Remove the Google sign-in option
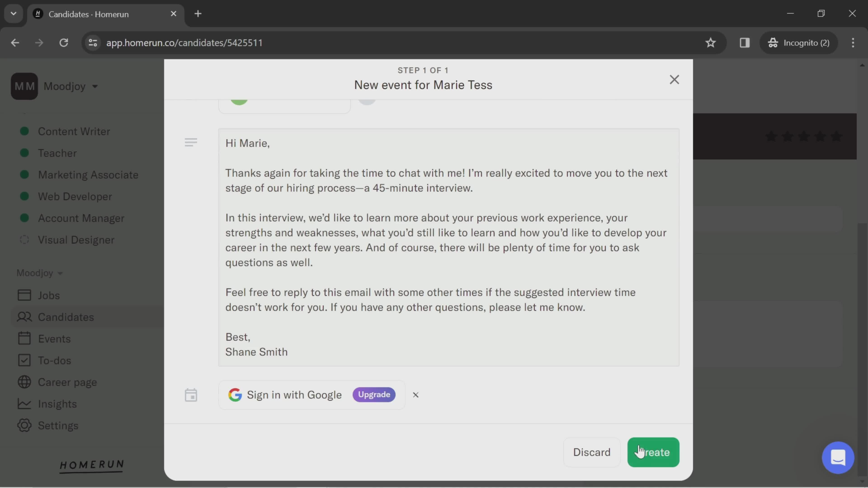The height and width of the screenshot is (488, 868). point(415,395)
